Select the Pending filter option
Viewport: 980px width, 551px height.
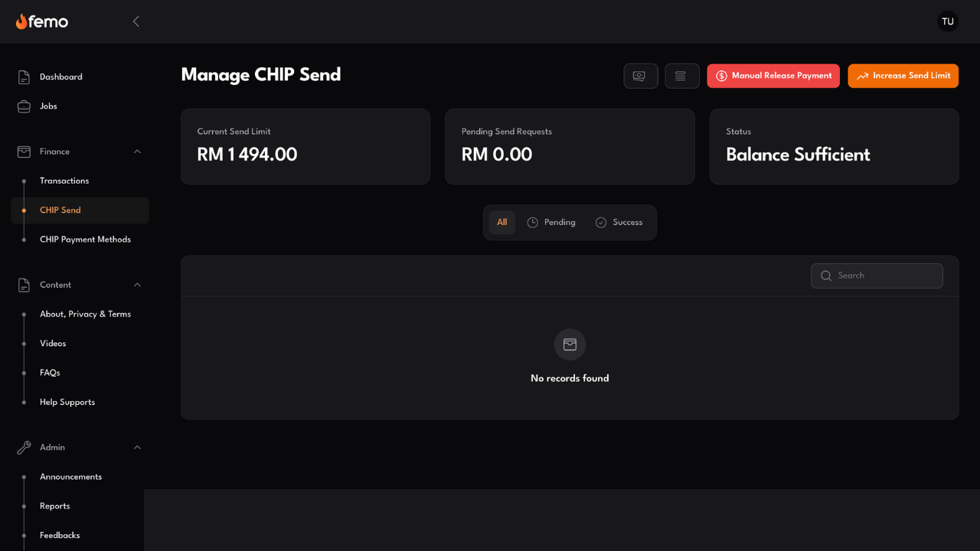pyautogui.click(x=551, y=222)
